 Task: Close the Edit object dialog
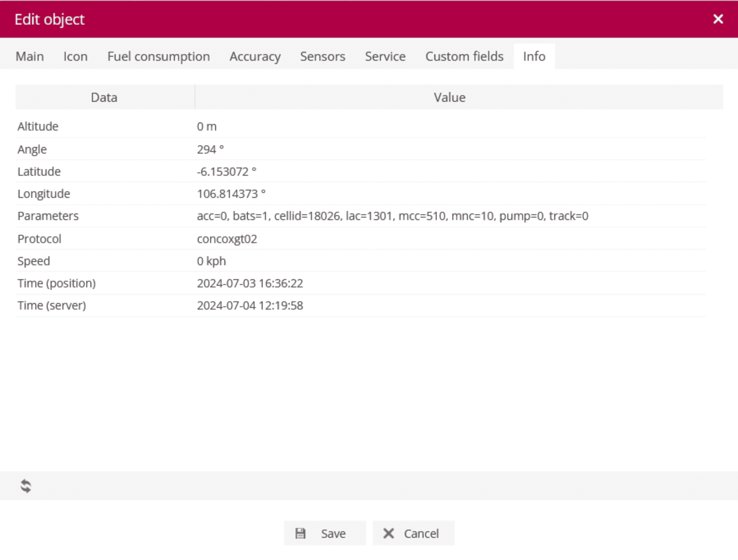click(x=718, y=19)
